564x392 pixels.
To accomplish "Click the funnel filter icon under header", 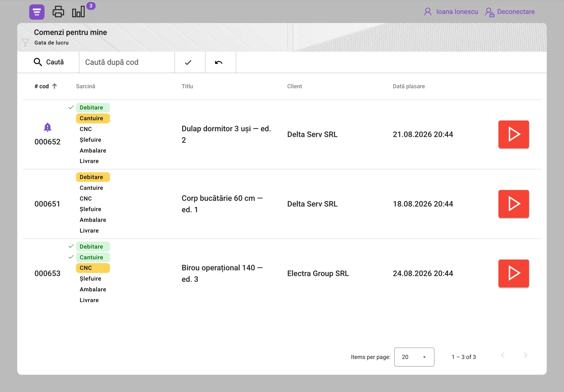I will point(25,43).
